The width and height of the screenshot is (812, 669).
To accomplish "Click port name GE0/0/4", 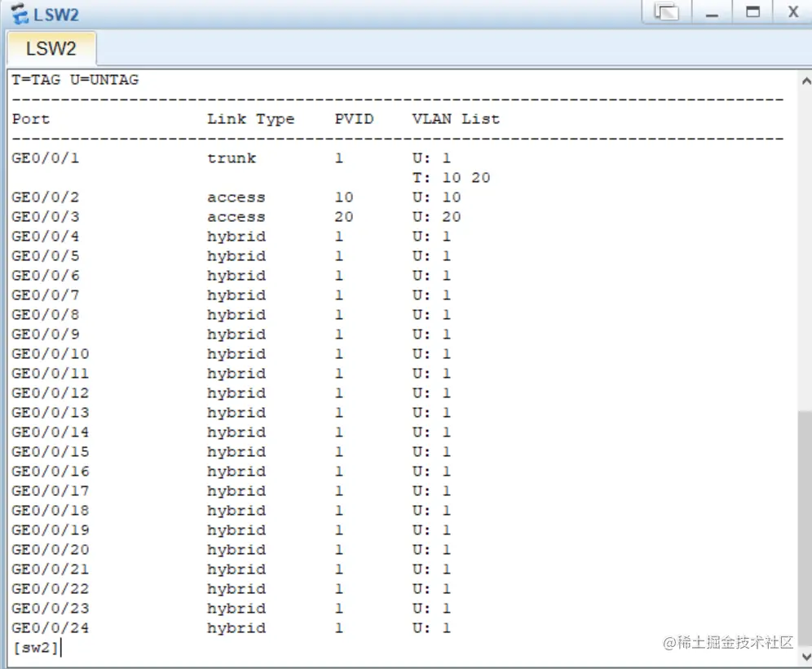I will (x=46, y=237).
